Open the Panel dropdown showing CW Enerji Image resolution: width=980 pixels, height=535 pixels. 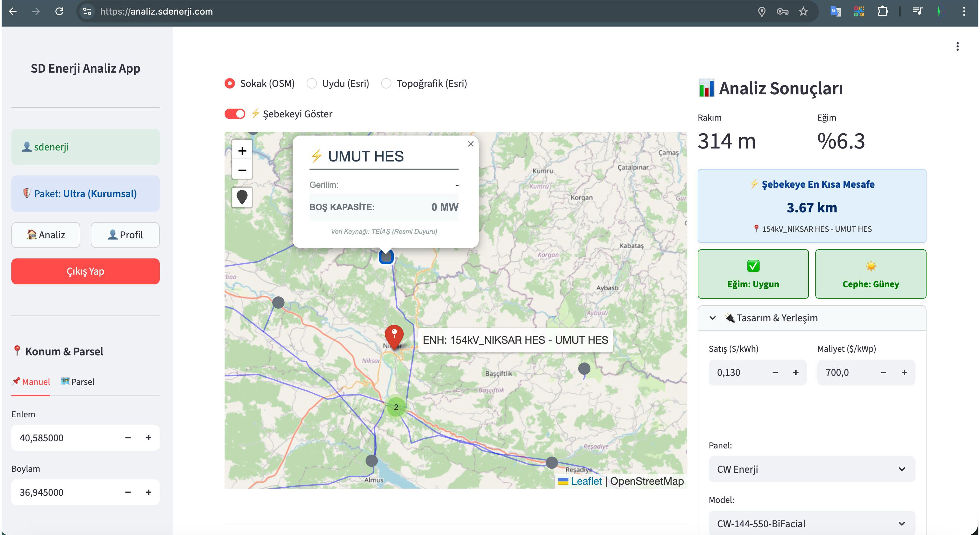point(812,469)
